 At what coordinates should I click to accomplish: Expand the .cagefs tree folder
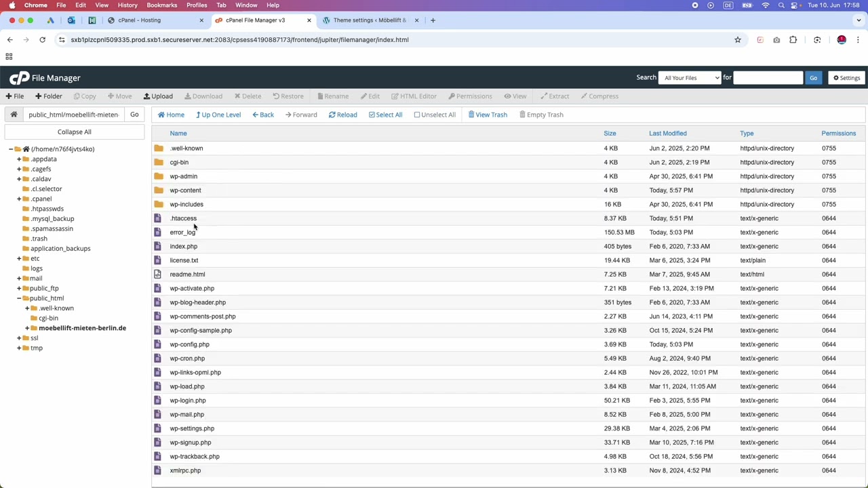19,169
